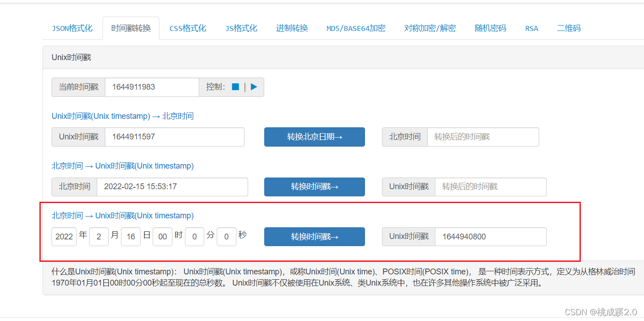644x321 pixels.
Task: Select the RSA tab
Action: tap(532, 28)
